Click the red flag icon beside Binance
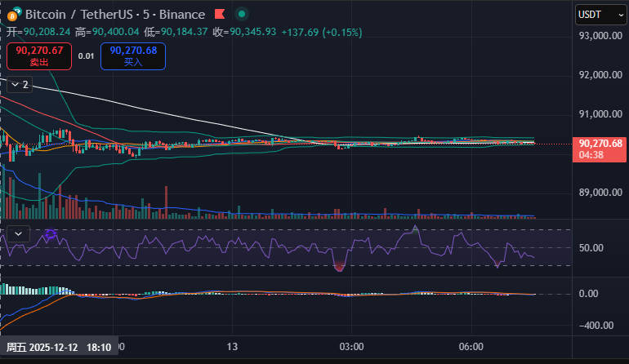629x364 pixels. pos(219,14)
